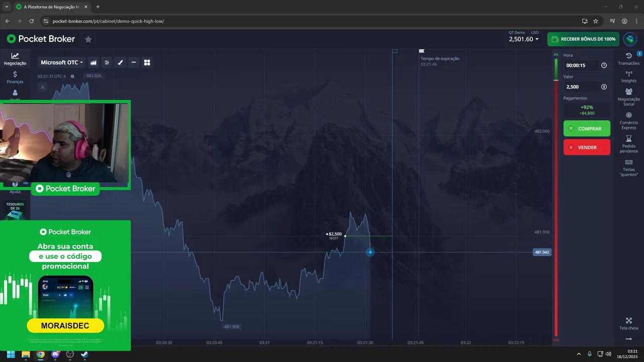Expand the Microsoft OTC asset dropdown

click(x=61, y=62)
